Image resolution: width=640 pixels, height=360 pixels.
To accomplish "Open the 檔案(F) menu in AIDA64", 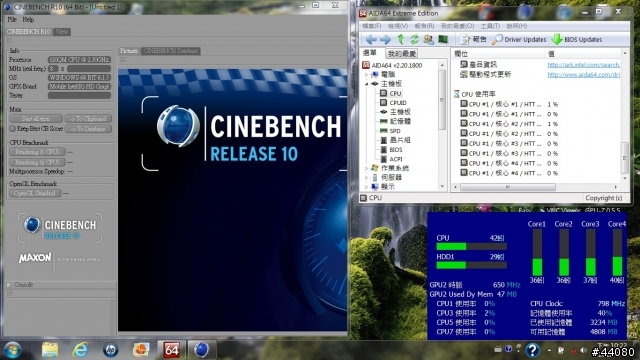I will coord(371,26).
